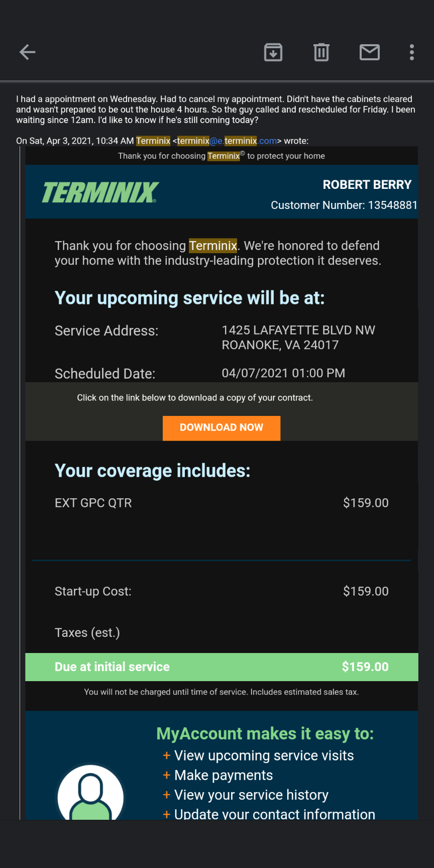
Task: Open the terminix@e.terminix.com sender address link
Action: [x=227, y=141]
